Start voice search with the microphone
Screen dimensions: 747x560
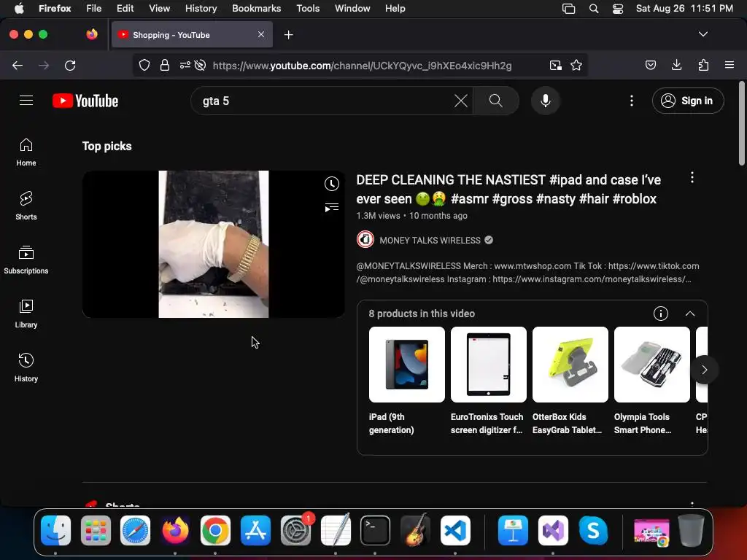[546, 101]
